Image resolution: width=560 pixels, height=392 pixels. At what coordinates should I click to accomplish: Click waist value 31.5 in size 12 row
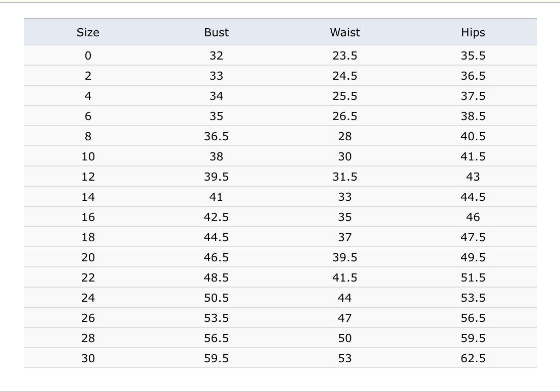(x=345, y=177)
